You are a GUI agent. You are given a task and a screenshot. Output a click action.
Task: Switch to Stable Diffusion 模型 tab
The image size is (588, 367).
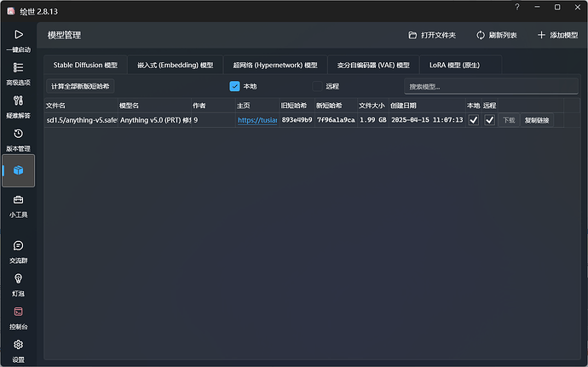85,66
